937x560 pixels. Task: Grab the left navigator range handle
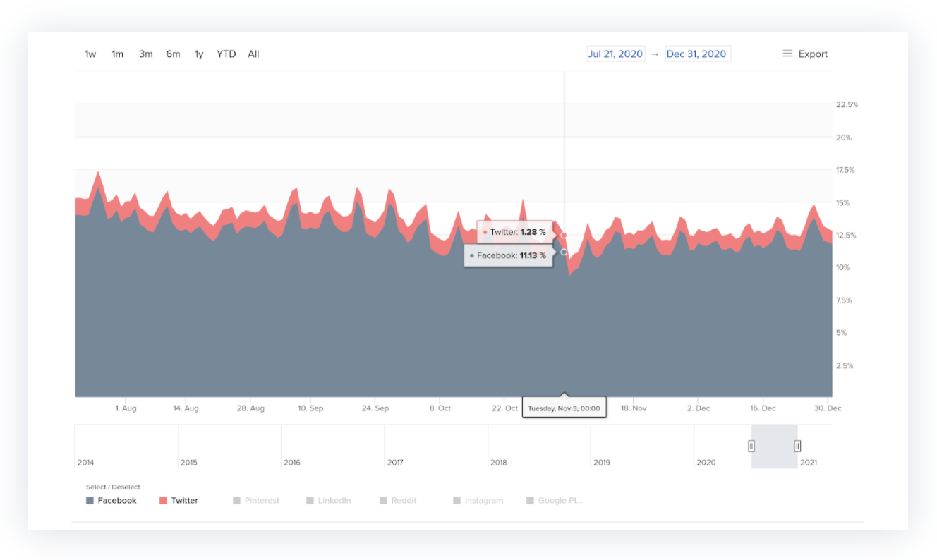point(751,446)
